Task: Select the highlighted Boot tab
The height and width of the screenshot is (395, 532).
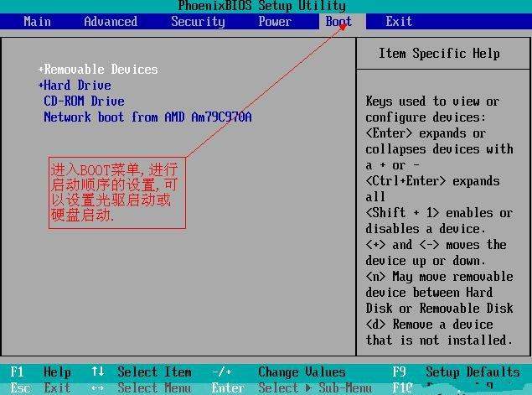Action: tap(338, 22)
